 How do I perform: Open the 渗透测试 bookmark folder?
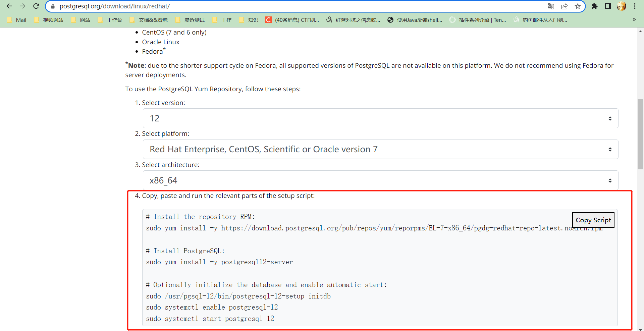click(x=190, y=20)
